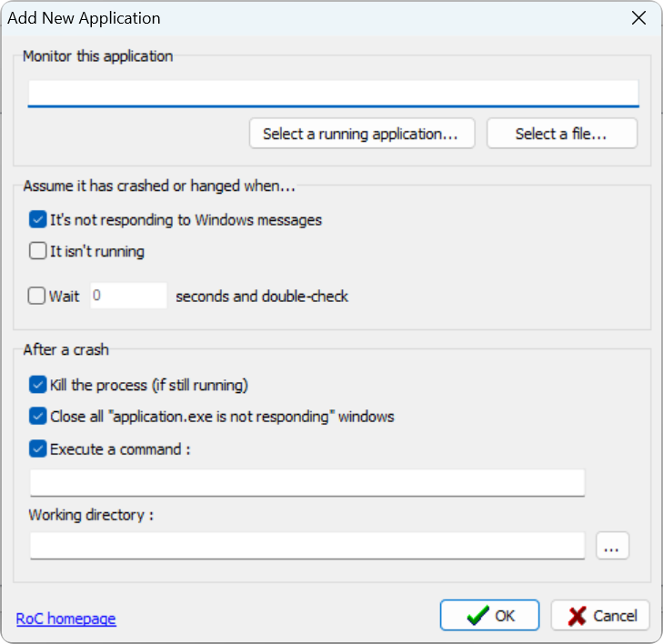Toggle the close "not responding" windows checkbox
Viewport: 663px width, 644px height.
coord(38,417)
